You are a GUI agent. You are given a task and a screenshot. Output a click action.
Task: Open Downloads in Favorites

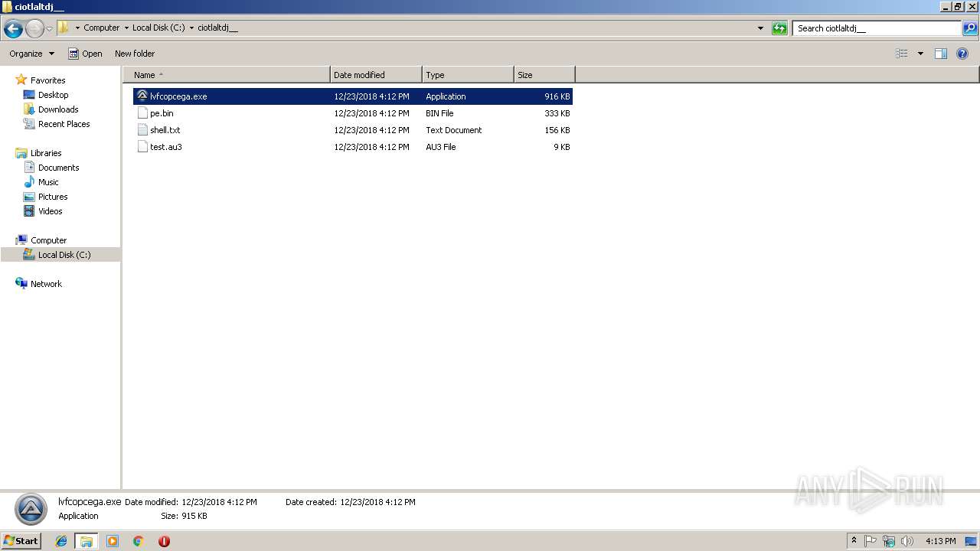pos(58,109)
